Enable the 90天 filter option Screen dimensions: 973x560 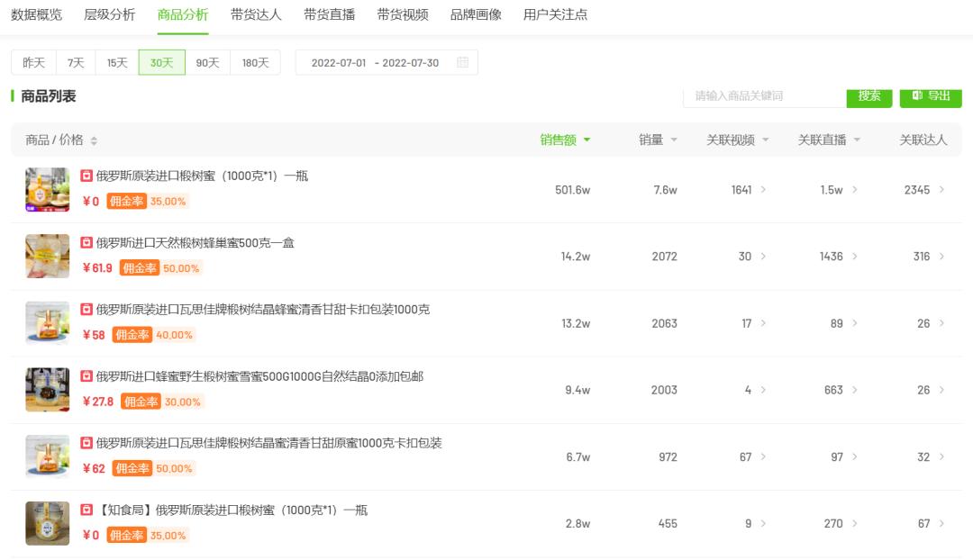[206, 62]
